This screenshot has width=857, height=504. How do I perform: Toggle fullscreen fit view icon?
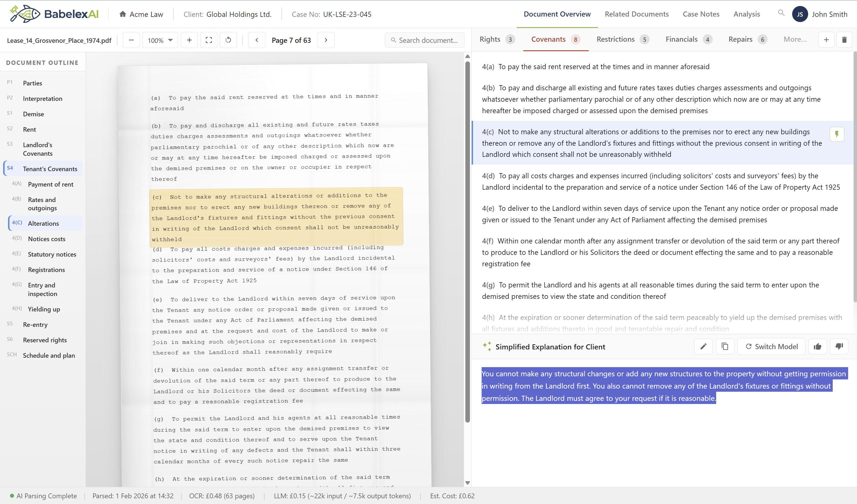(x=209, y=40)
